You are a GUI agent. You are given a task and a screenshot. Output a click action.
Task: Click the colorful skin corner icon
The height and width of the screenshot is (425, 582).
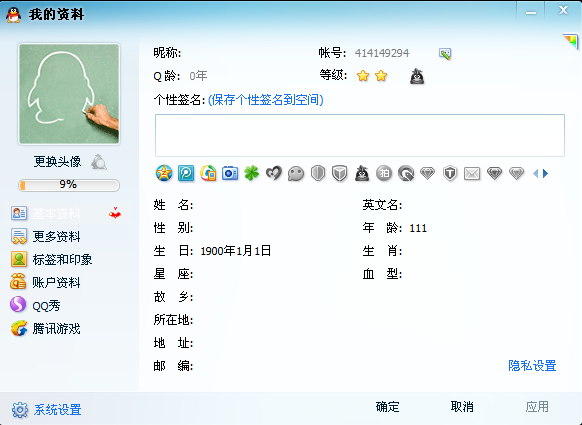coord(570,41)
